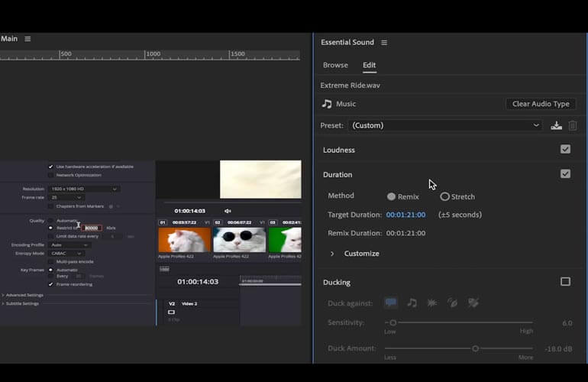Enable the Network Optimization checkbox
588x382 pixels.
(50, 175)
